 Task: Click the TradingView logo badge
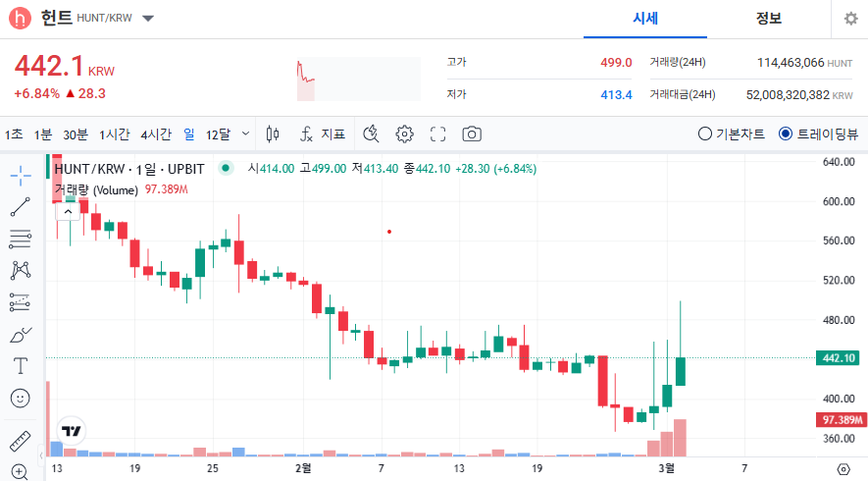coord(71,431)
